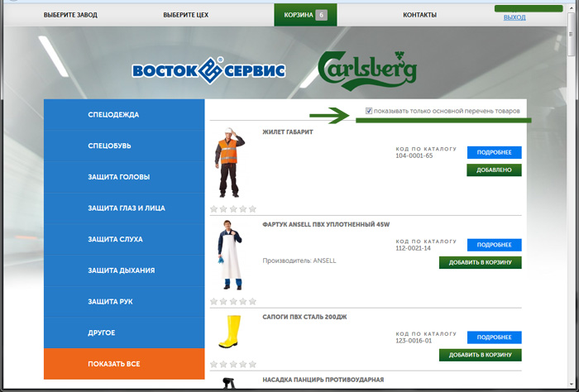Select the Спецобувь category
This screenshot has width=579, height=392.
[124, 146]
